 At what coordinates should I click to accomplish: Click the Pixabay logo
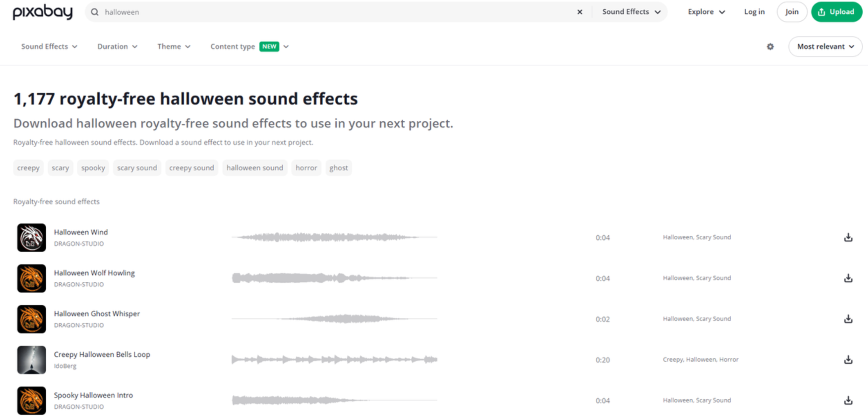(43, 12)
